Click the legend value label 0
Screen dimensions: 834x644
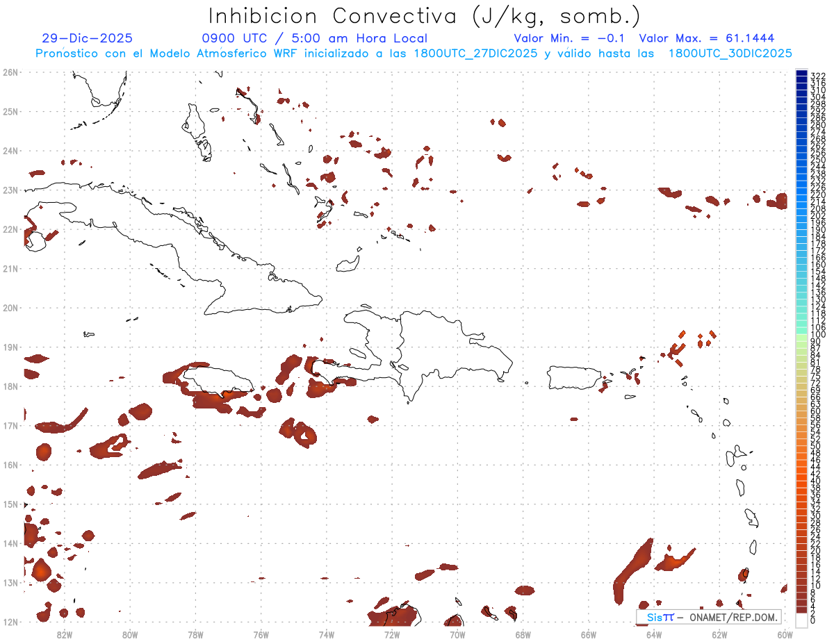(x=813, y=620)
